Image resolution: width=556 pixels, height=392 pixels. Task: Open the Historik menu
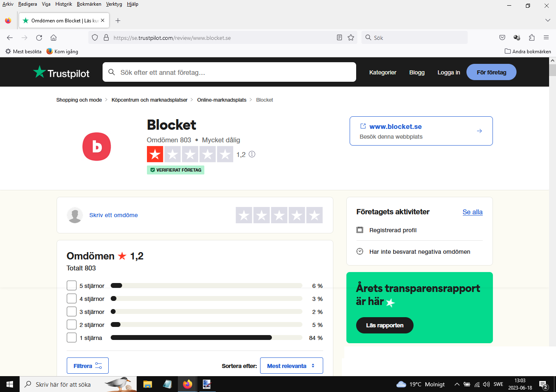tap(63, 4)
